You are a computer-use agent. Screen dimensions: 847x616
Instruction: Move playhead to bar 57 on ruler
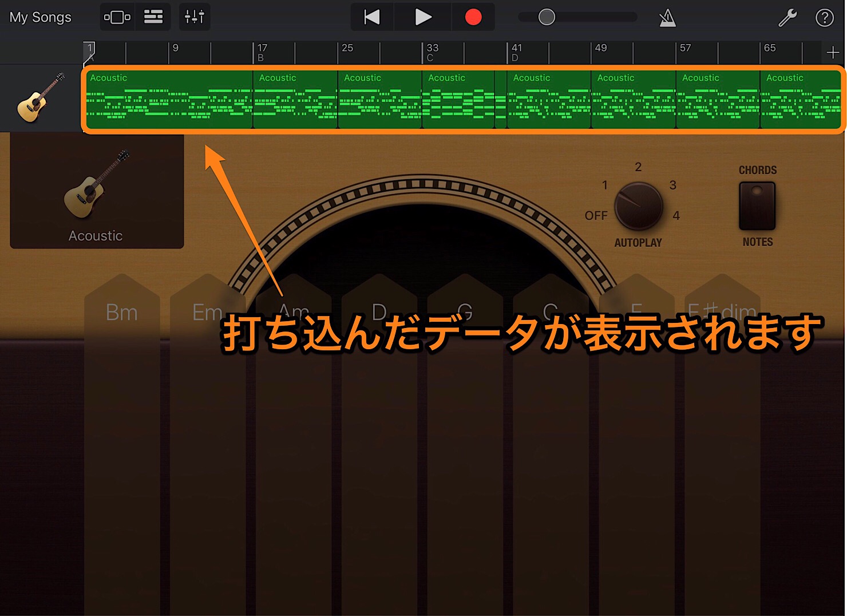tap(686, 49)
